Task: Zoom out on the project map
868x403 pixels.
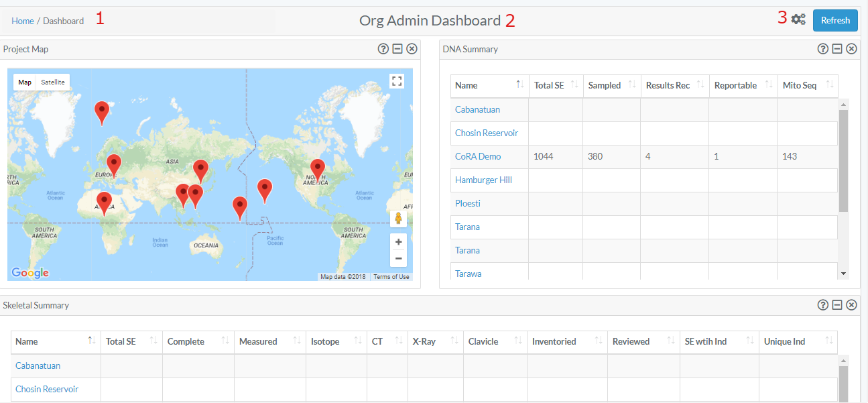Action: (398, 259)
